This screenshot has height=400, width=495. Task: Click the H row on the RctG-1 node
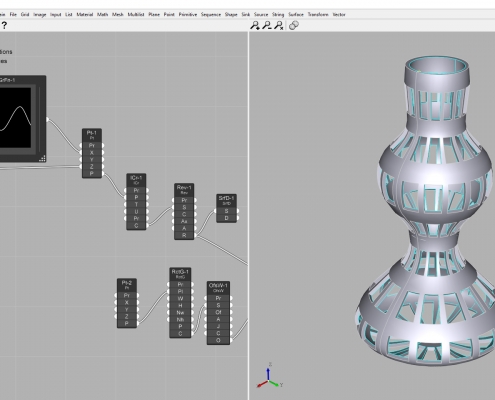180,305
